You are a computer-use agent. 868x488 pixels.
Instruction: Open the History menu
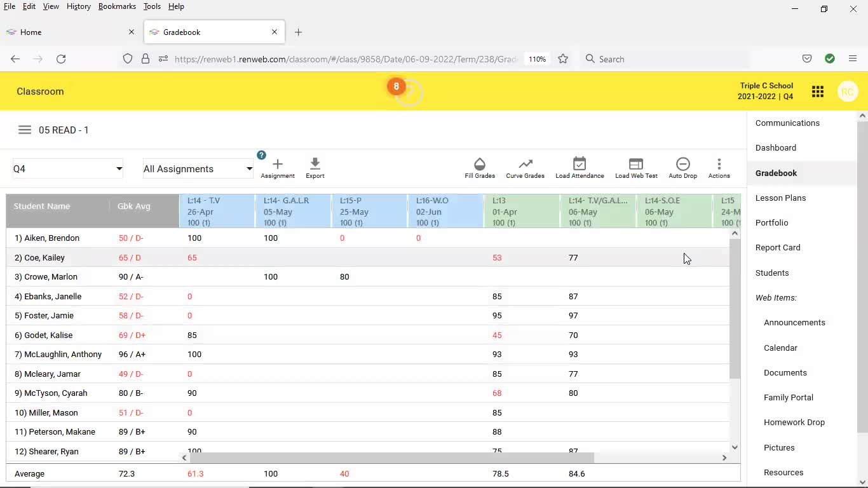tap(79, 6)
